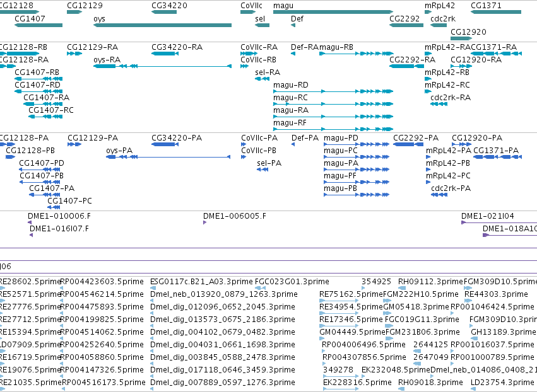Select the Def-PA protein label
This screenshot has height=392, width=537.
point(305,138)
